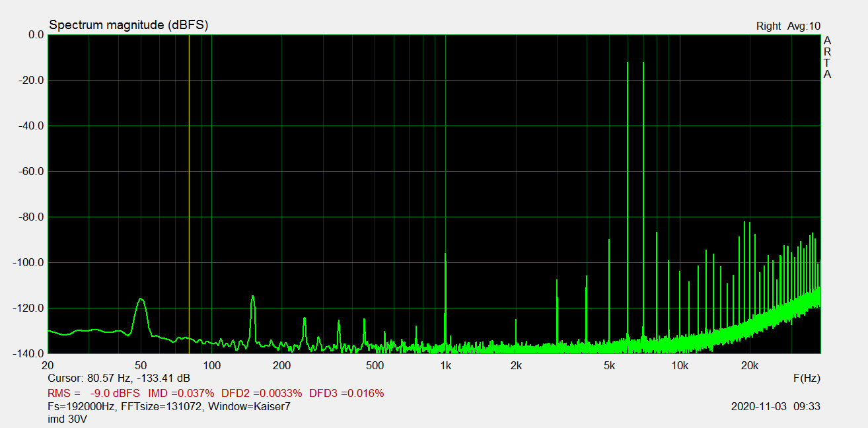Click the 'DFD3 =0.016%' value
The image size is (868, 428).
(347, 394)
